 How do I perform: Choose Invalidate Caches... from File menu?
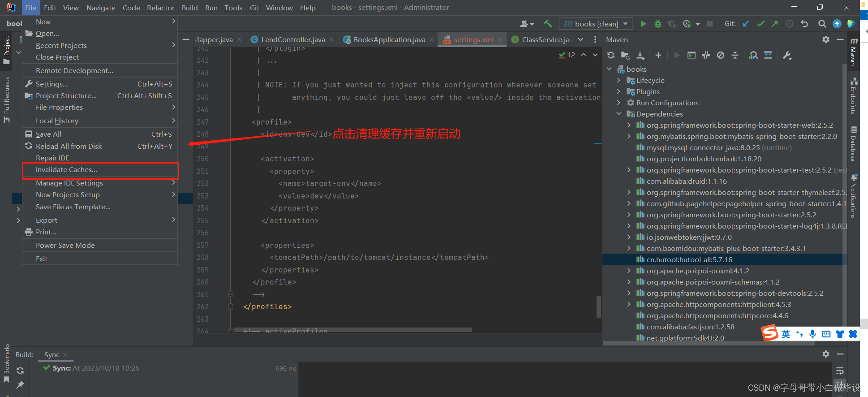(100, 170)
